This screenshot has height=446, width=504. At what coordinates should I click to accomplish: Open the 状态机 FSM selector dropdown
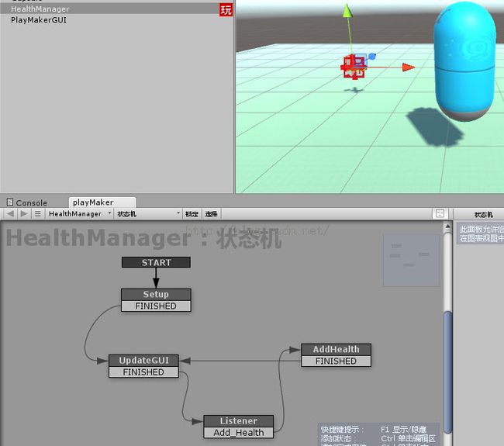[x=147, y=213]
